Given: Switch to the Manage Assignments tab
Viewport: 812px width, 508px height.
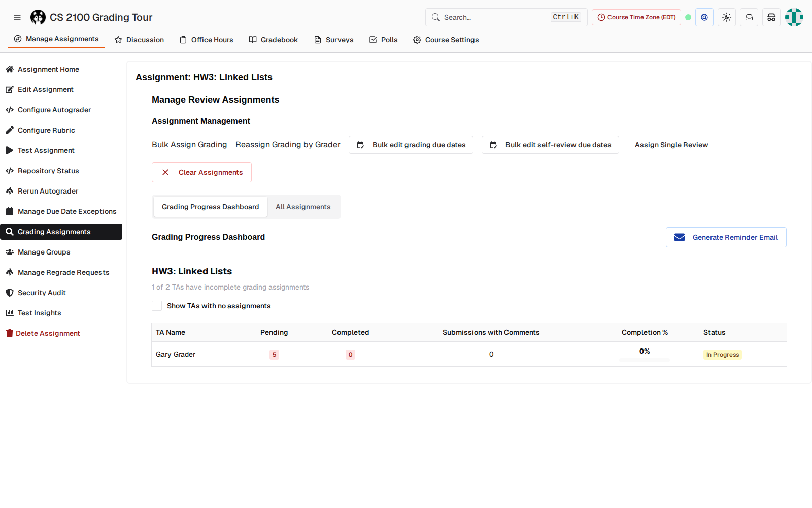Looking at the screenshot, I should click(x=56, y=39).
